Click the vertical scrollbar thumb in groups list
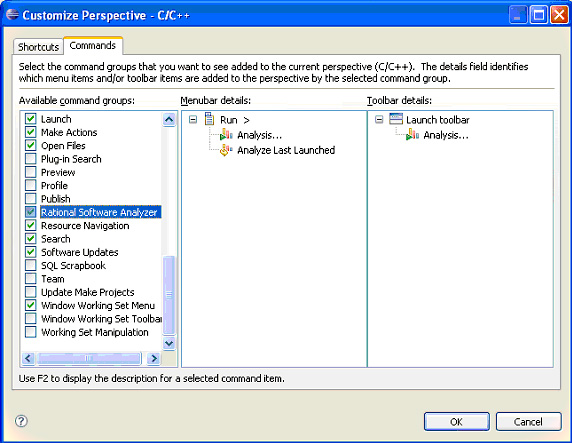 (x=169, y=295)
